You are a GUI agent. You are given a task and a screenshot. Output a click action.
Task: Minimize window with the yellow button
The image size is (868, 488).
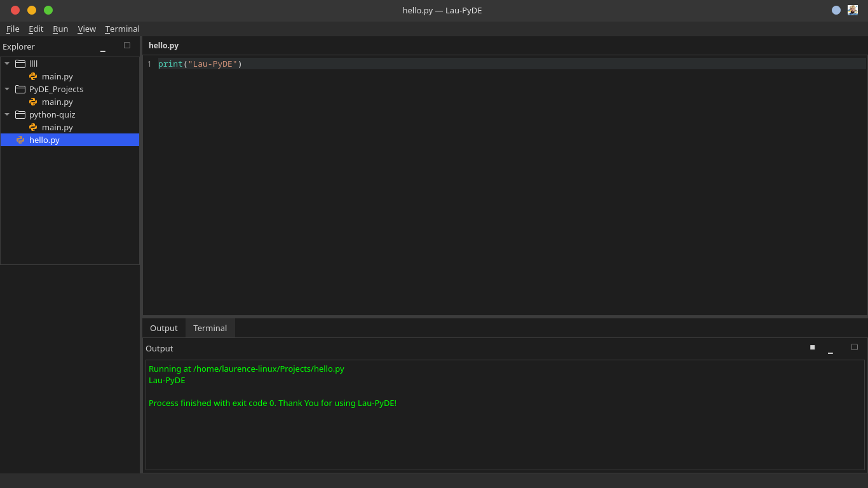(x=32, y=10)
